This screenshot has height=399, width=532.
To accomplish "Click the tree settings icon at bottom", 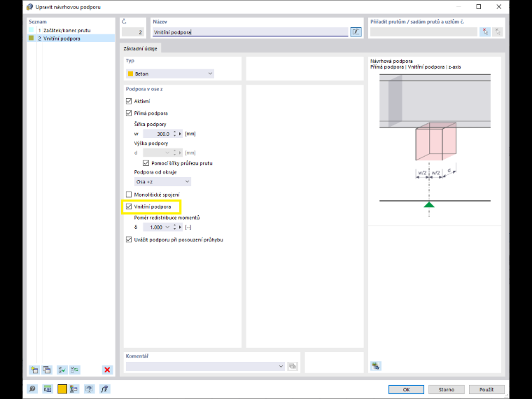I will [x=73, y=389].
